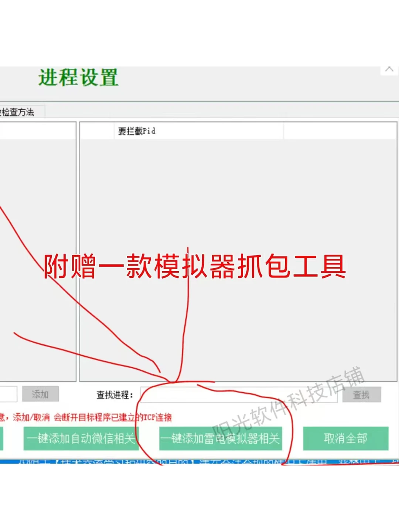Click 一键添加自动微信相关 button
Viewport: 399px width, 532px height.
point(81,439)
